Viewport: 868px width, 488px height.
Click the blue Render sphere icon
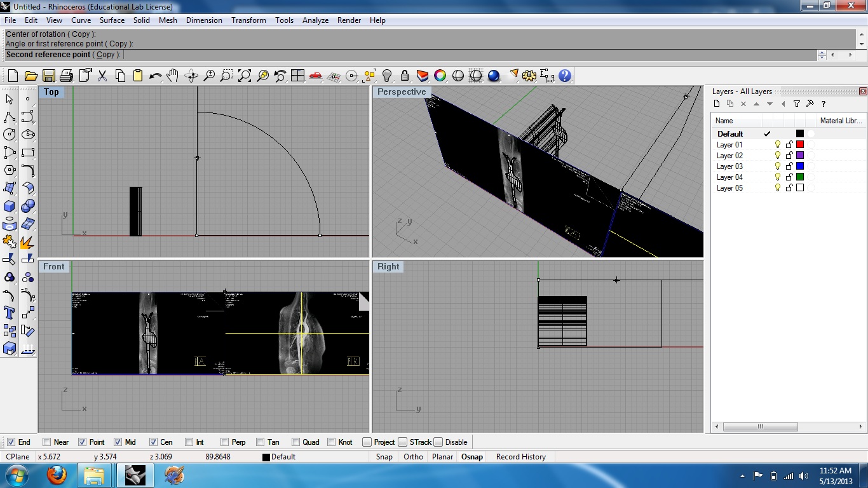pos(494,76)
